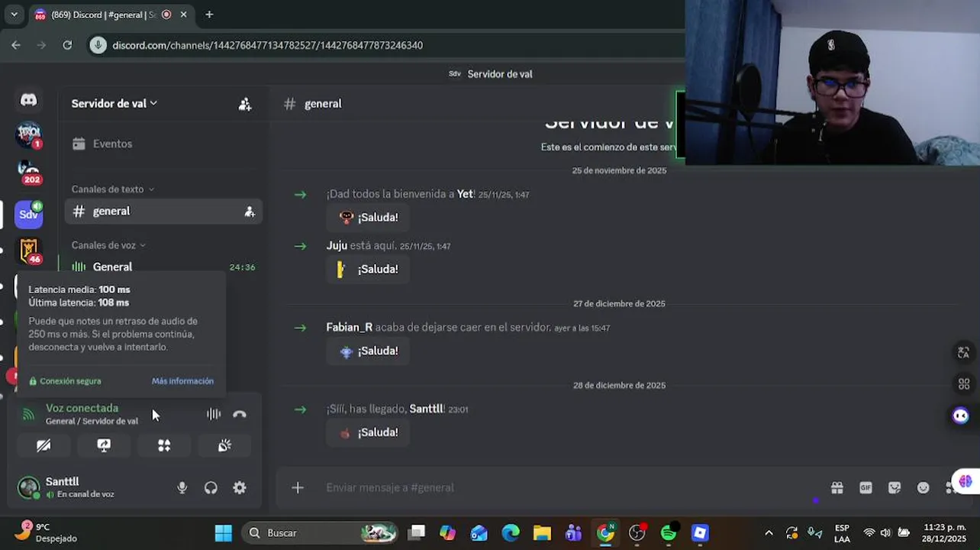Create invite icon on #general channel
The height and width of the screenshot is (550, 980).
[x=249, y=212]
